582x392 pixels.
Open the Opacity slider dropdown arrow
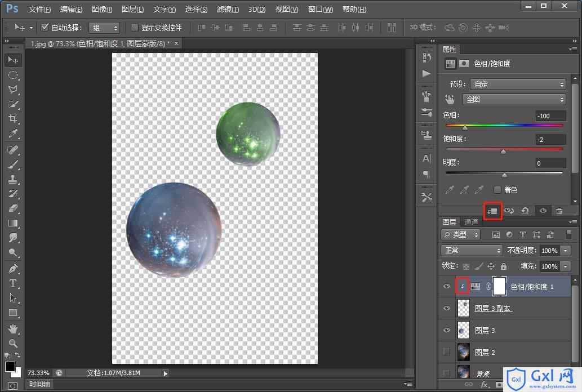click(x=565, y=251)
